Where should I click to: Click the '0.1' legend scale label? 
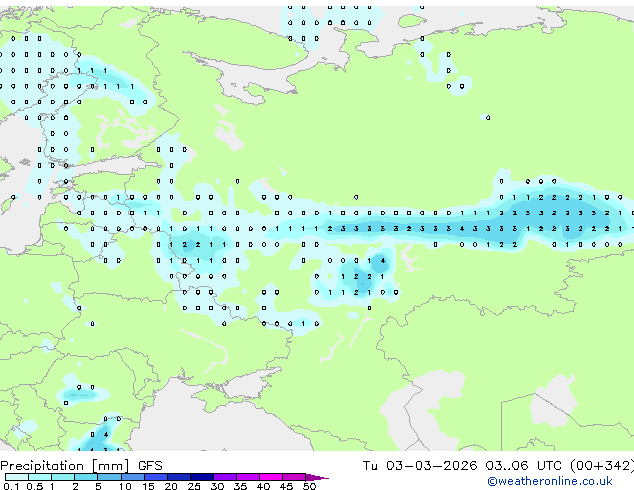click(x=11, y=486)
